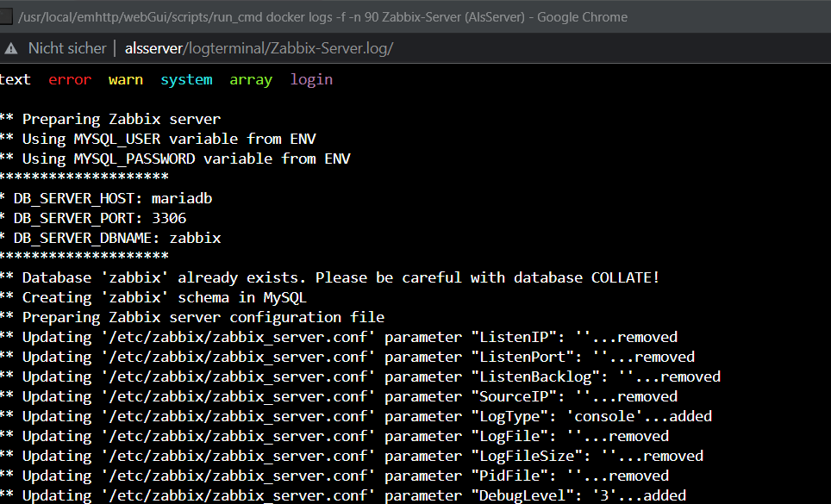This screenshot has height=504, width=831.
Task: Select the 'text' log filter label
Action: [x=15, y=79]
